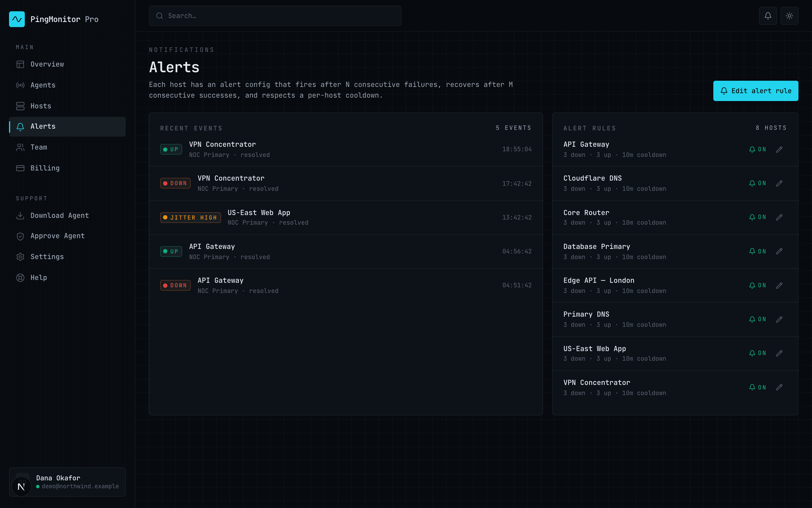Open Approve Agent under Support
The height and width of the screenshot is (508, 812).
coord(67,236)
